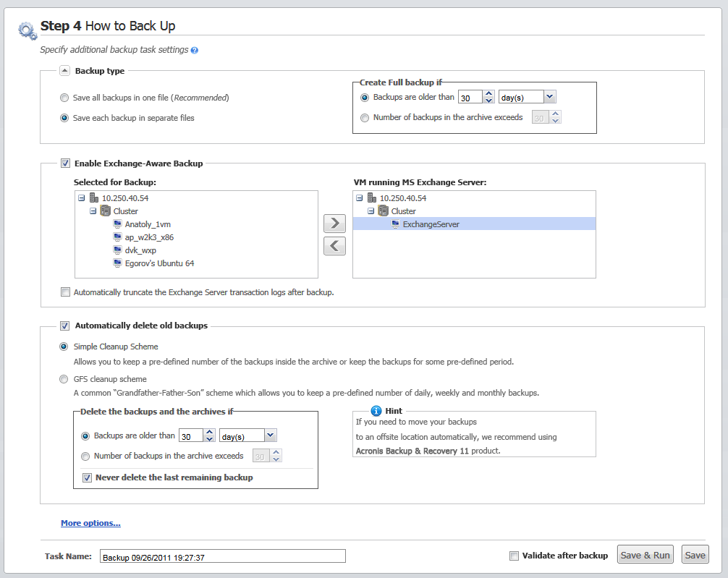Open the day(s) dropdown in Delete the backups
This screenshot has height=578, width=728.
(271, 435)
